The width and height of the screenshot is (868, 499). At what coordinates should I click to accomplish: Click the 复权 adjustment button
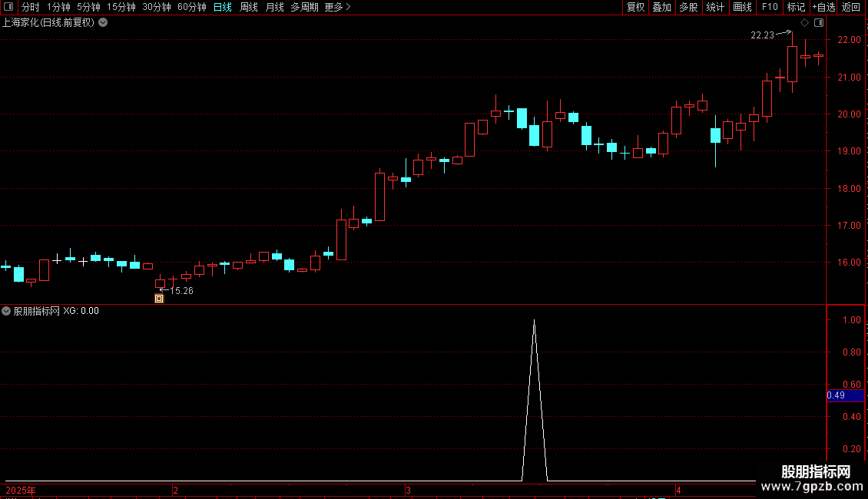click(635, 7)
